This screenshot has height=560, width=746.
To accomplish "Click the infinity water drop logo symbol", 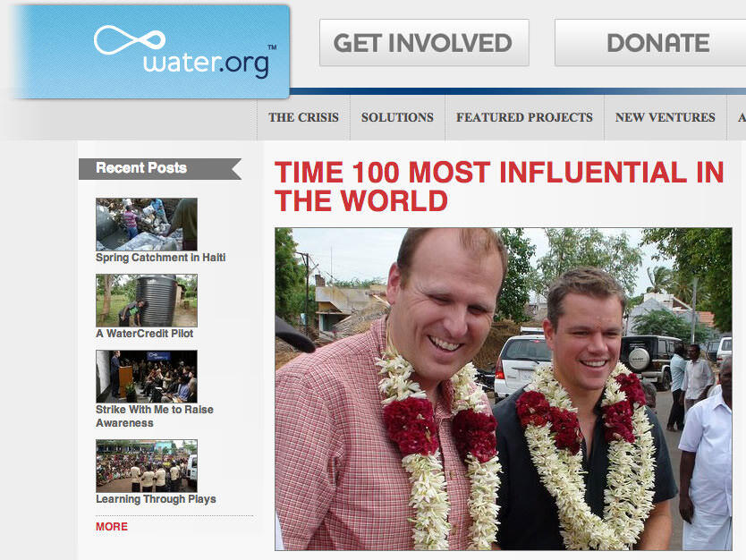I will [130, 39].
